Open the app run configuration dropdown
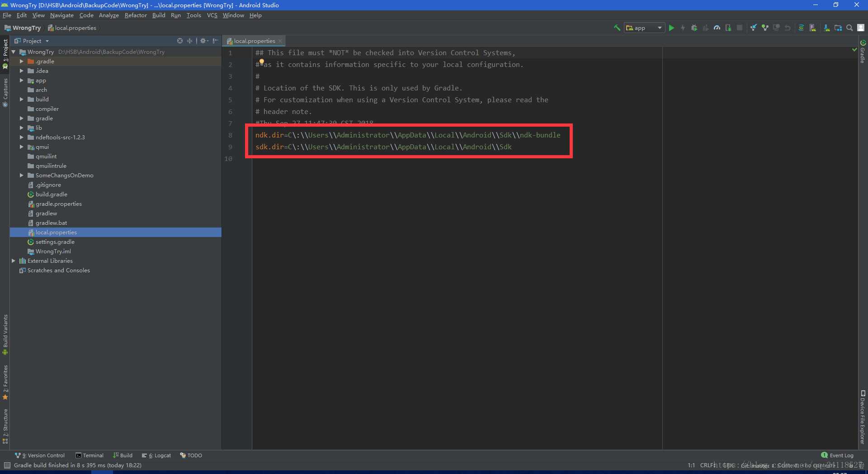This screenshot has width=868, height=474. (644, 28)
